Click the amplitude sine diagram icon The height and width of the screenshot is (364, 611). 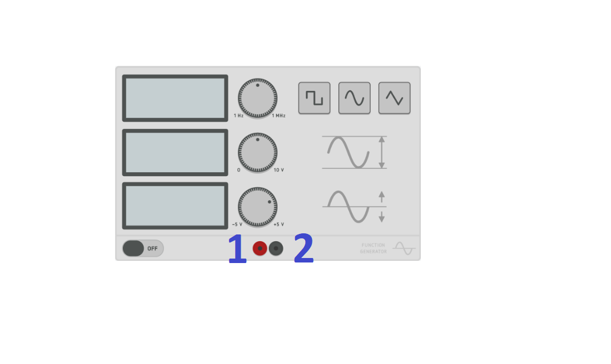point(354,153)
